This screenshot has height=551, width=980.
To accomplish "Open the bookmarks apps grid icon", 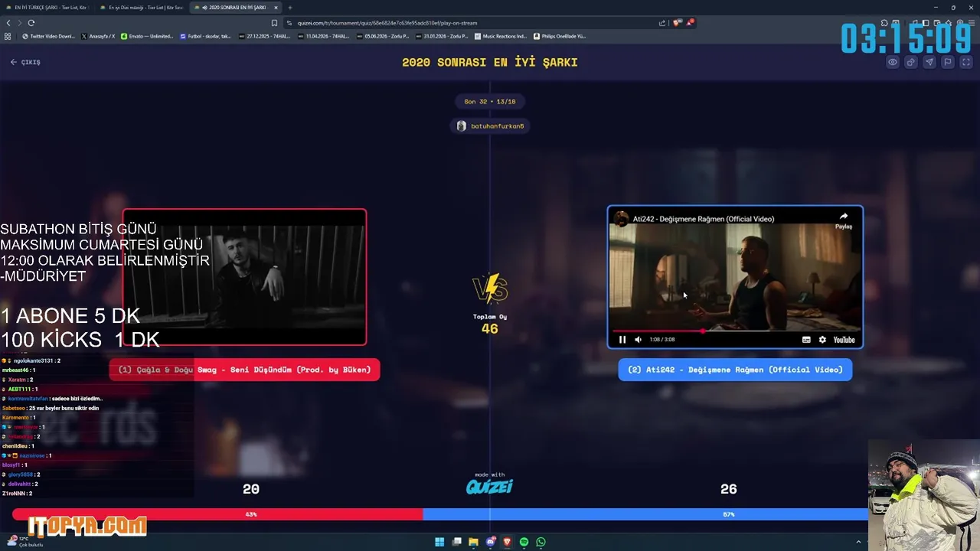I will point(8,36).
